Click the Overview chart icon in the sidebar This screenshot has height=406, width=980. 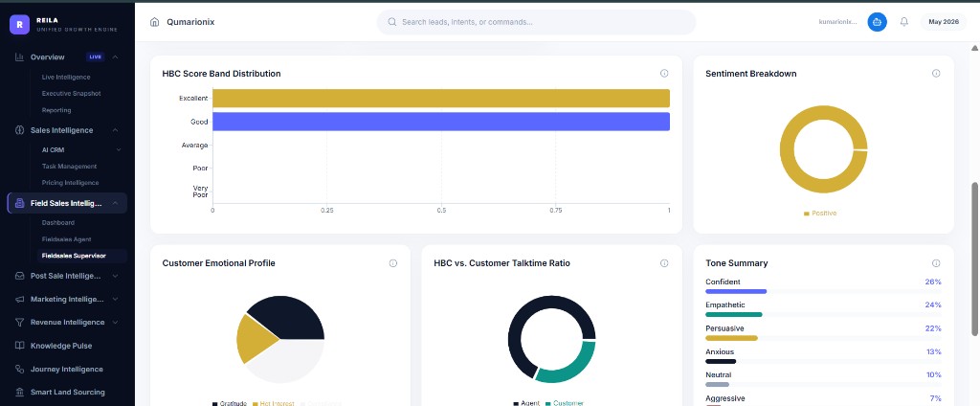(19, 56)
